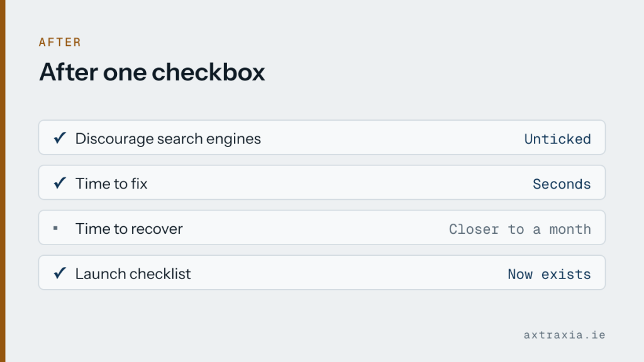644x362 pixels.
Task: Click the Unticked status text
Action: coord(557,139)
